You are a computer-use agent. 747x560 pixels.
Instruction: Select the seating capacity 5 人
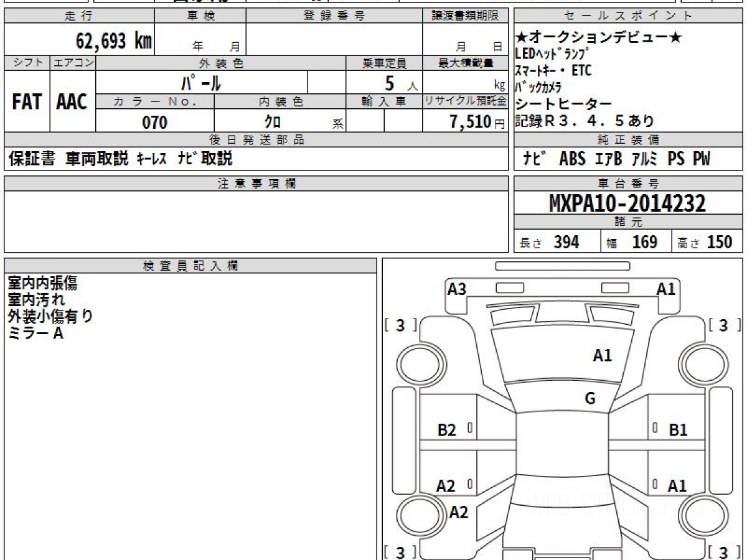401,83
